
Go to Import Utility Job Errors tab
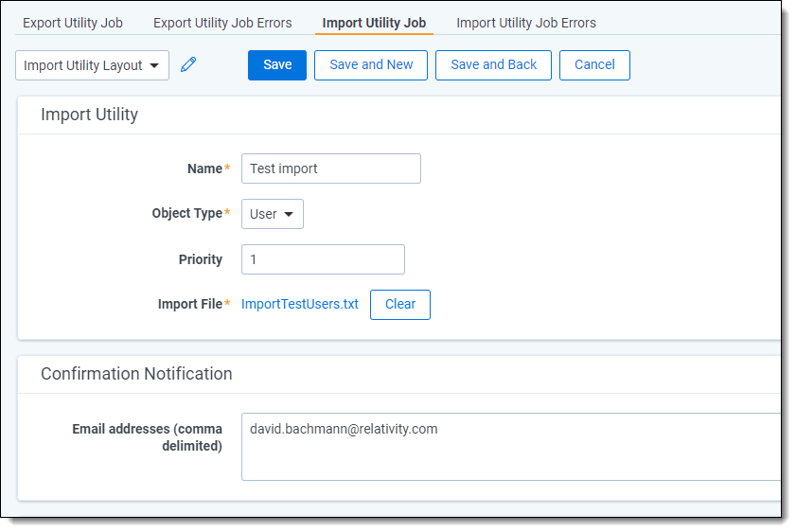526,23
